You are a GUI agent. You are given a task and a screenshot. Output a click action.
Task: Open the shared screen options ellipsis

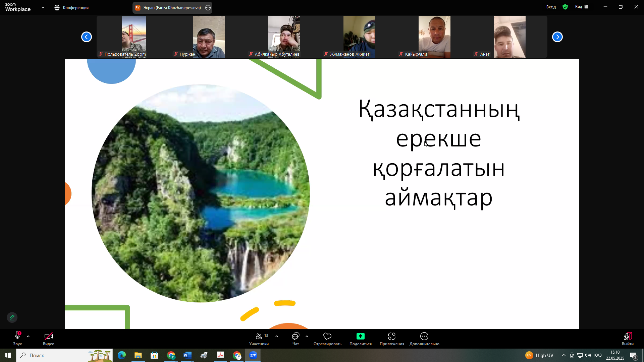[208, 8]
